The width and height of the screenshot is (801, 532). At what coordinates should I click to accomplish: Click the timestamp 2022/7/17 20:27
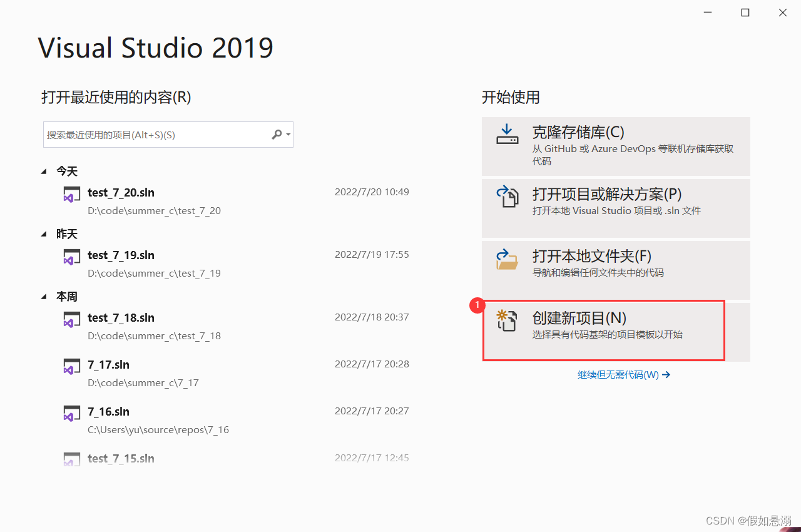[372, 411]
